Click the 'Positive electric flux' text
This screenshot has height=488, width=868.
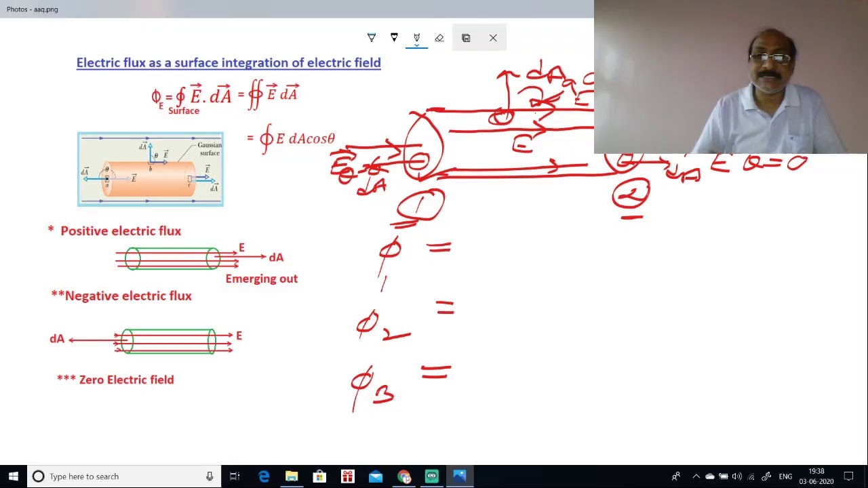121,230
